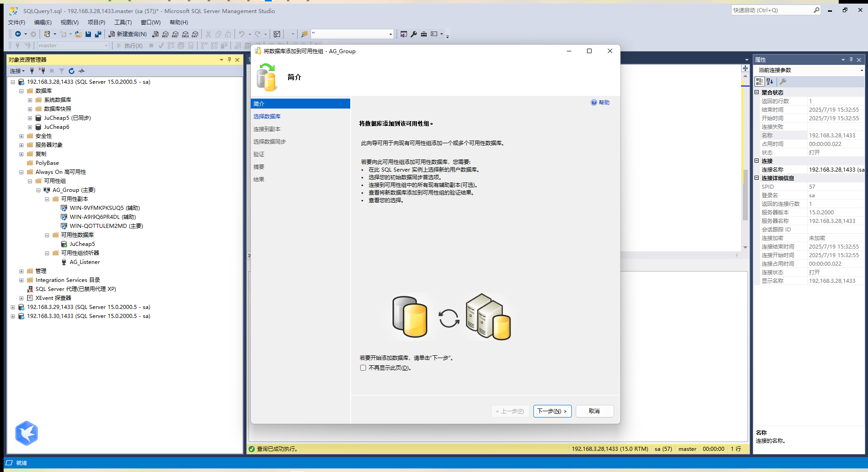Collapse the 连接详细信息 property category
868x472 pixels.
point(757,178)
